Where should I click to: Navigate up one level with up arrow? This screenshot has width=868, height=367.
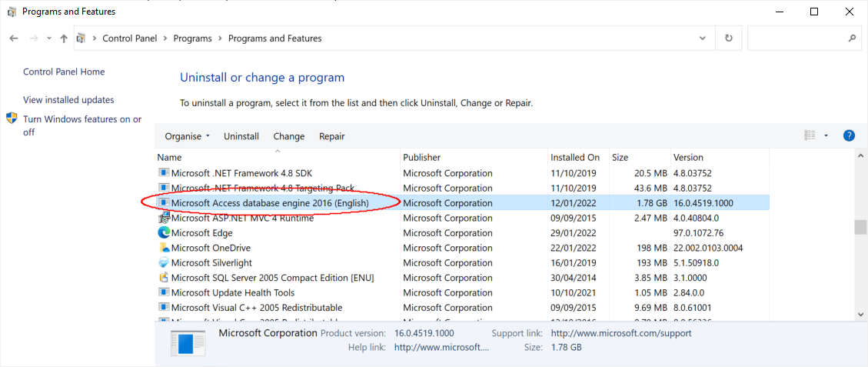point(64,38)
